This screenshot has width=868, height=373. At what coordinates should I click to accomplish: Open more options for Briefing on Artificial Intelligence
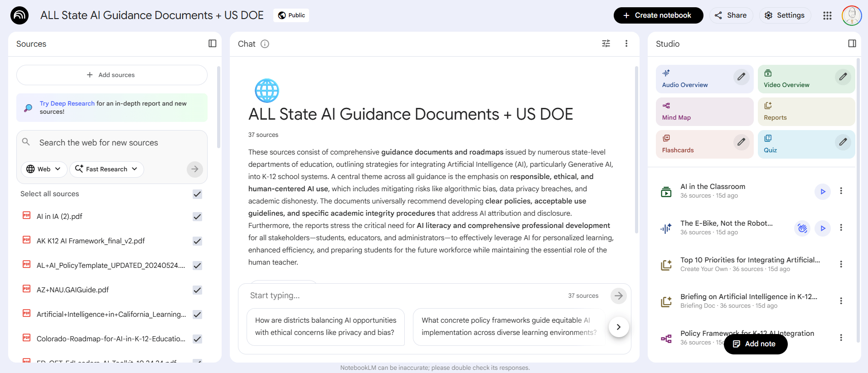(x=841, y=301)
